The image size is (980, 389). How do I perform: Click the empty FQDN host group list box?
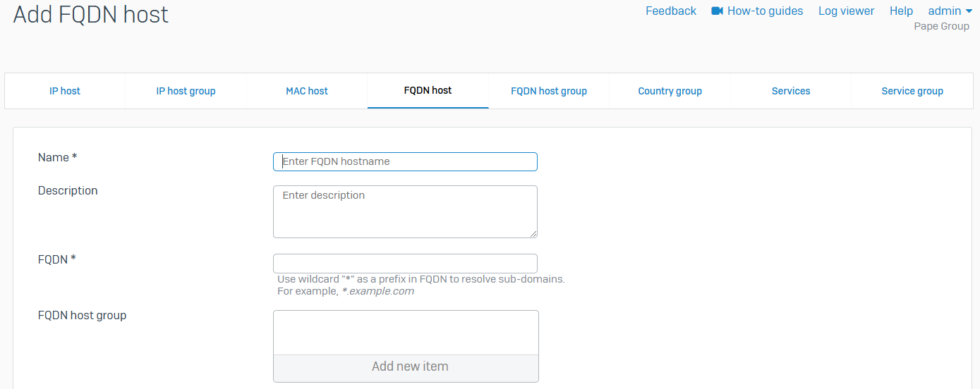[406, 333]
